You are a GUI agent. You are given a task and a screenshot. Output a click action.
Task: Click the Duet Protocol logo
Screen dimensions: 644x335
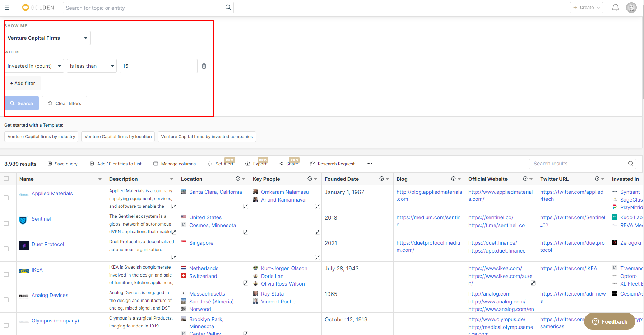pyautogui.click(x=24, y=246)
